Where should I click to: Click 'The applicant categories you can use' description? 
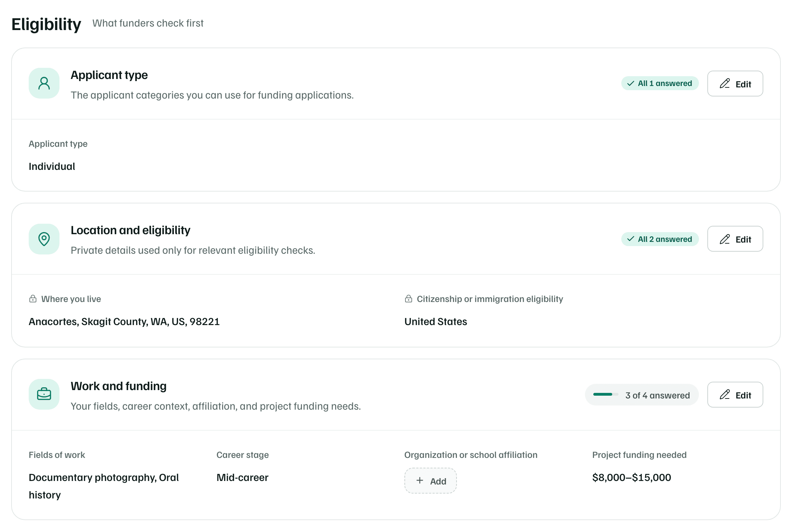click(x=212, y=95)
